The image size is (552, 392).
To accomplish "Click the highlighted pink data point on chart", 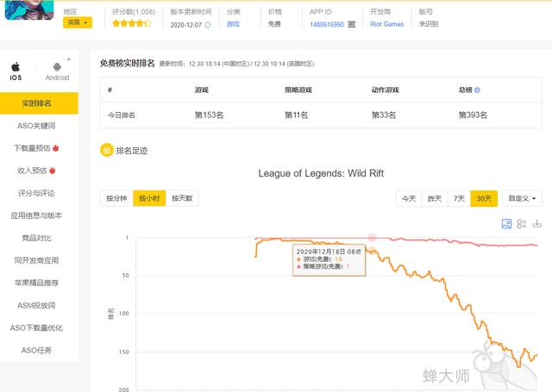I will click(372, 238).
